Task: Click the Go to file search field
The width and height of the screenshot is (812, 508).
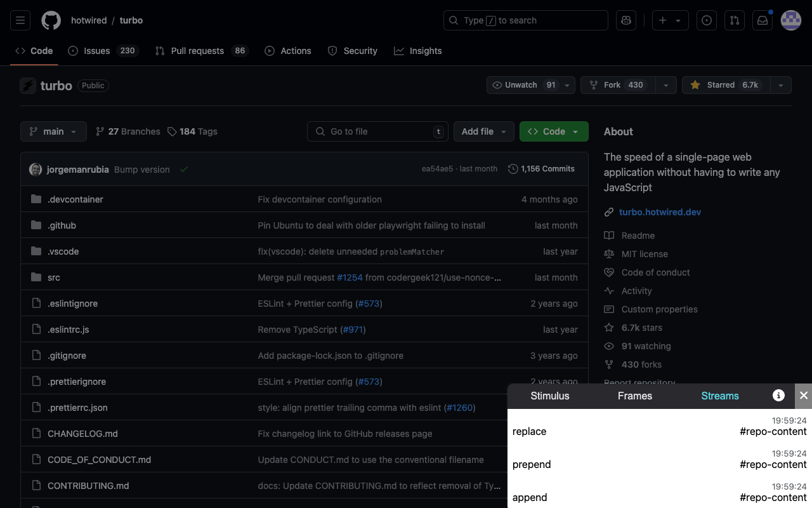Action: (x=377, y=131)
